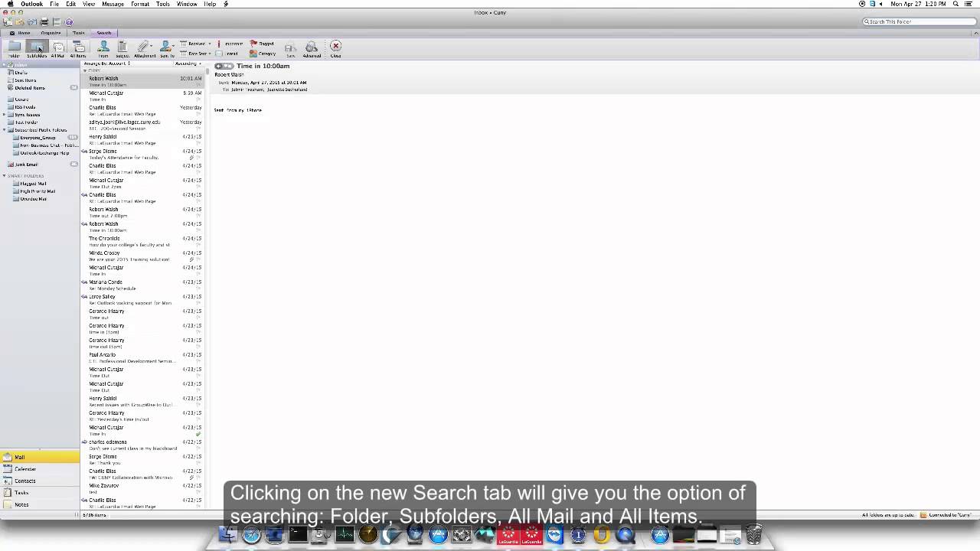Open Paul Arcario's Professional Development message
The height and width of the screenshot is (551, 980).
coord(143,358)
